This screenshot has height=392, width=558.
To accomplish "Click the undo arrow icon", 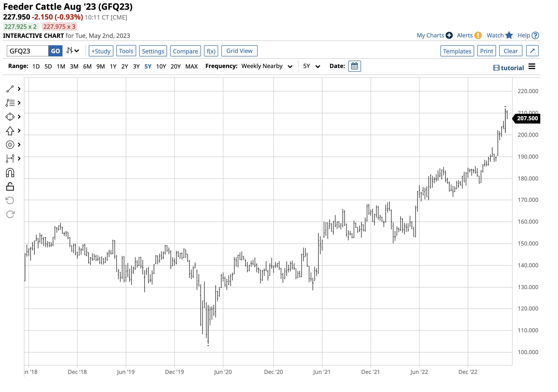I will (10, 201).
